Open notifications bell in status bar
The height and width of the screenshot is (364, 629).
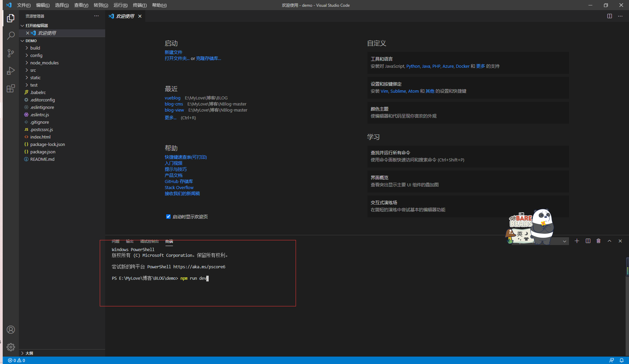pos(622,360)
